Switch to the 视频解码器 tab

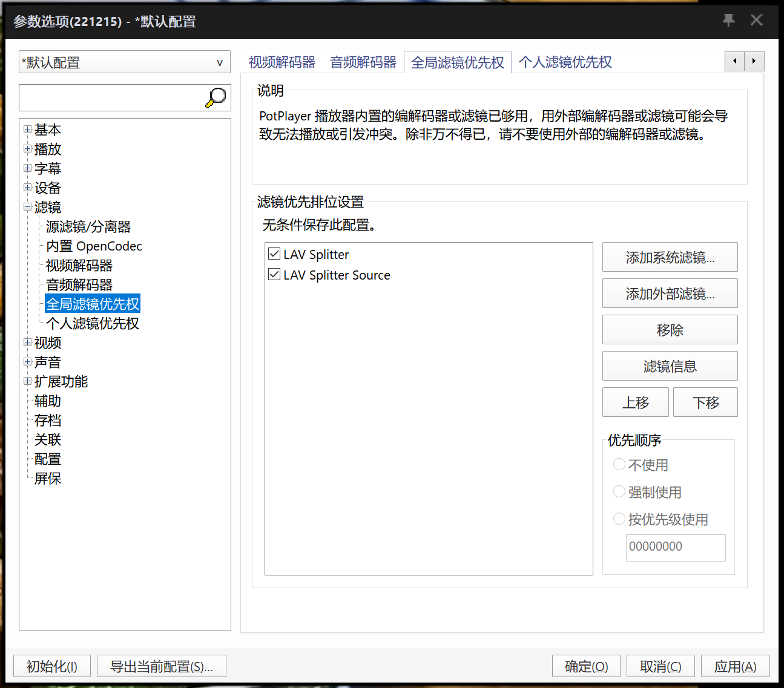pyautogui.click(x=281, y=62)
